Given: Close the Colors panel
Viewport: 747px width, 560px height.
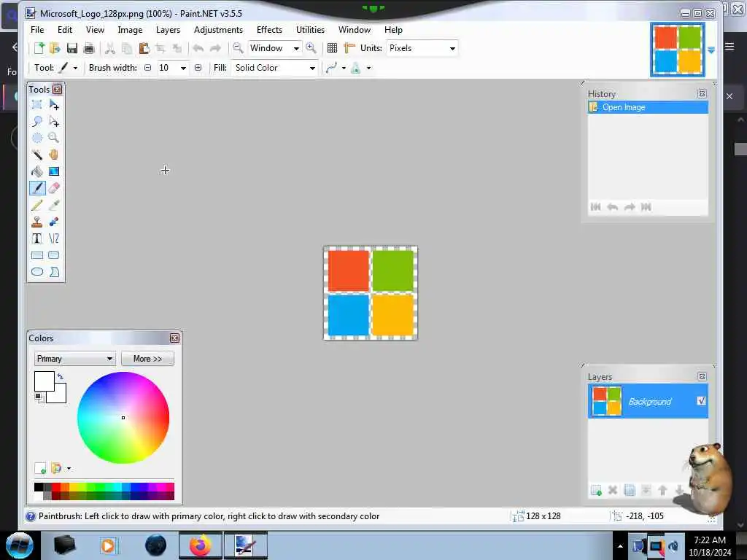Looking at the screenshot, I should click(175, 338).
